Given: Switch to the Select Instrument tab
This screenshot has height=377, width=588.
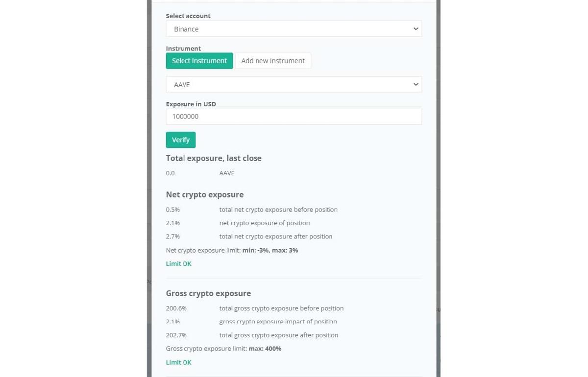Looking at the screenshot, I should pyautogui.click(x=199, y=61).
